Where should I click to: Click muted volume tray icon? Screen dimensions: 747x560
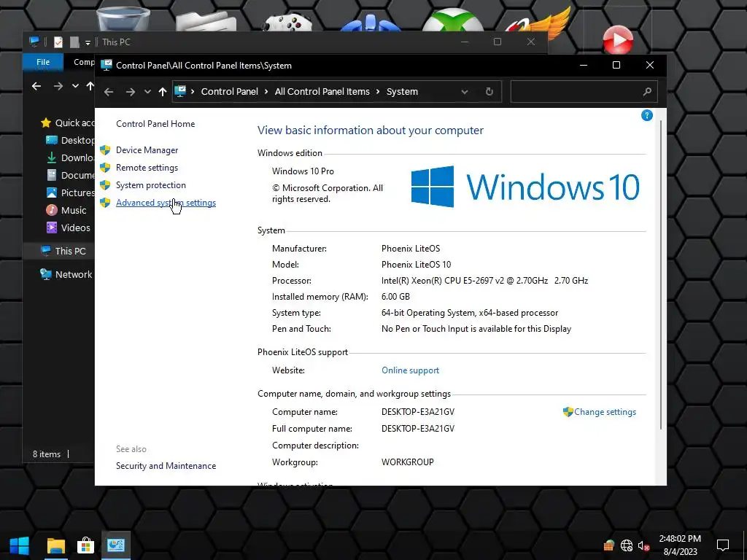(x=643, y=545)
